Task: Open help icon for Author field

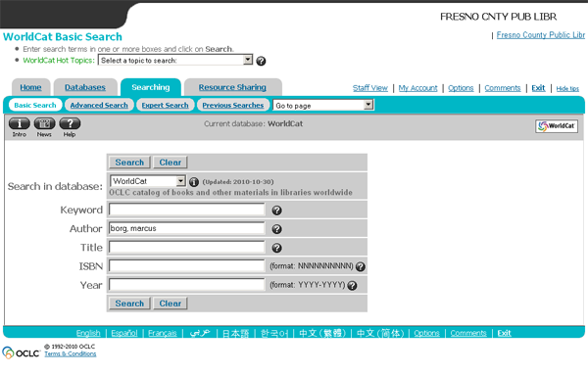Action: (x=276, y=229)
